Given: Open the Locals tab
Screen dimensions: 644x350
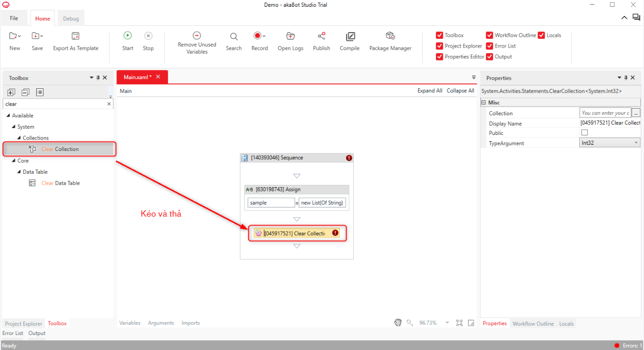Looking at the screenshot, I should tap(566, 324).
